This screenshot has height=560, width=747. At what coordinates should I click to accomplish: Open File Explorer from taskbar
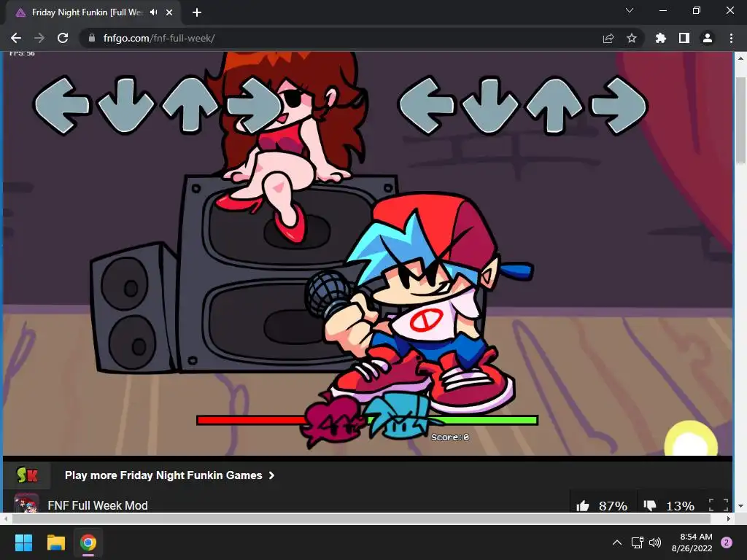click(x=55, y=542)
